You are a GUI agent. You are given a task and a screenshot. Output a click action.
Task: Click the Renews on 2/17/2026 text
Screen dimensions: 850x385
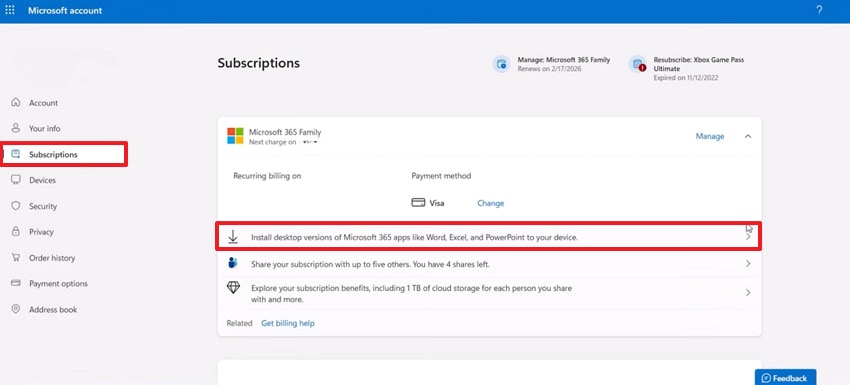pyautogui.click(x=550, y=69)
